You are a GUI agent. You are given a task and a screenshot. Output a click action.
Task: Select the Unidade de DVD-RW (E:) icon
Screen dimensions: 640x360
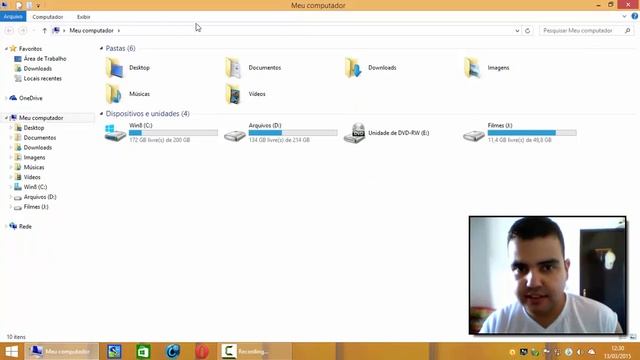coord(354,133)
